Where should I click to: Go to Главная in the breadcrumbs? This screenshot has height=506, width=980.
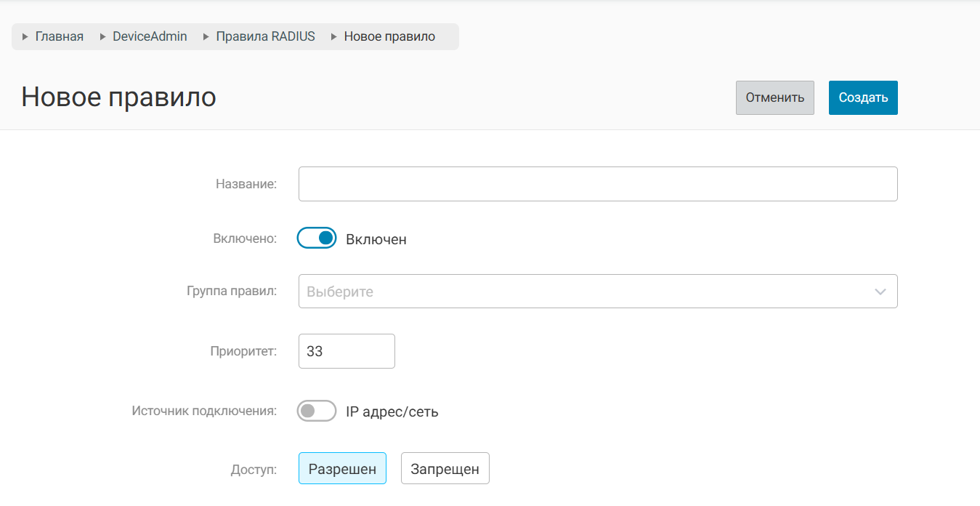pyautogui.click(x=59, y=36)
